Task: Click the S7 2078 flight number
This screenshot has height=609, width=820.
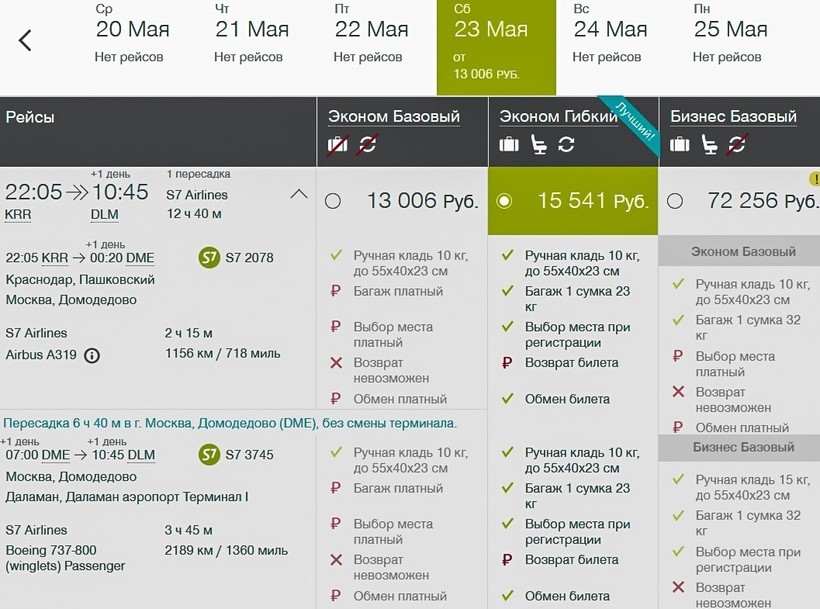Action: click(x=249, y=258)
